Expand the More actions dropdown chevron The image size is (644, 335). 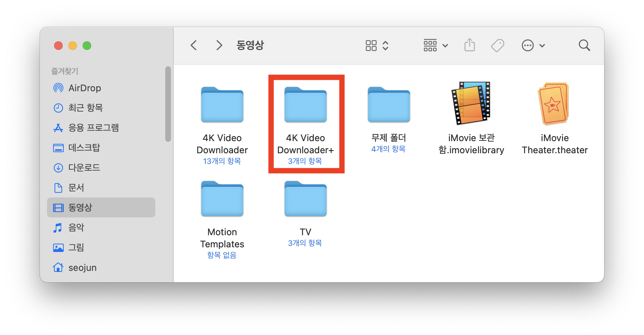pyautogui.click(x=542, y=46)
